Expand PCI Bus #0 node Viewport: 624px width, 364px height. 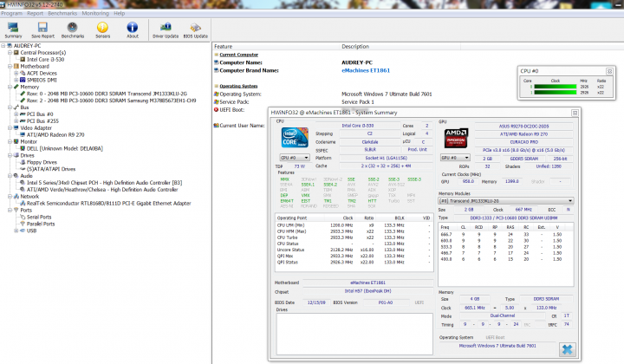[x=16, y=114]
